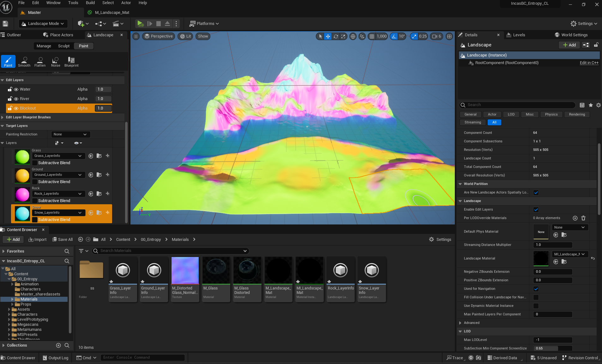602x364 pixels.
Task: Switch to the Sculpt tab
Action: coord(64,46)
